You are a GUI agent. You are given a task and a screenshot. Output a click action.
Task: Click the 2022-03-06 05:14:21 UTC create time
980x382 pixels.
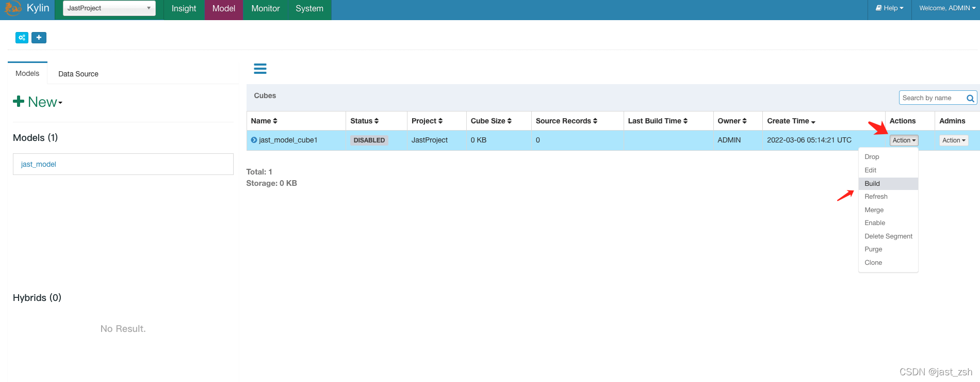(x=809, y=140)
